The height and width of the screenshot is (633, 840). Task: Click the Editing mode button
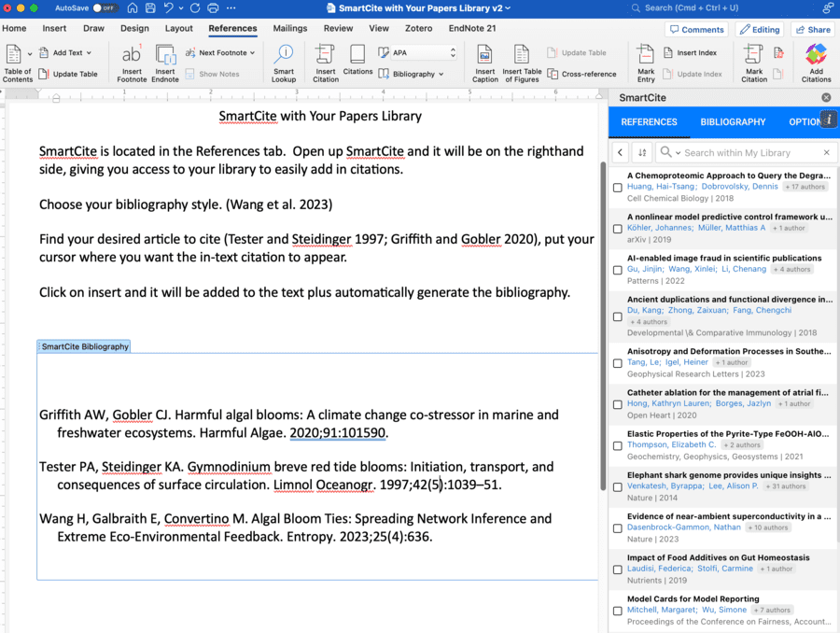click(760, 30)
